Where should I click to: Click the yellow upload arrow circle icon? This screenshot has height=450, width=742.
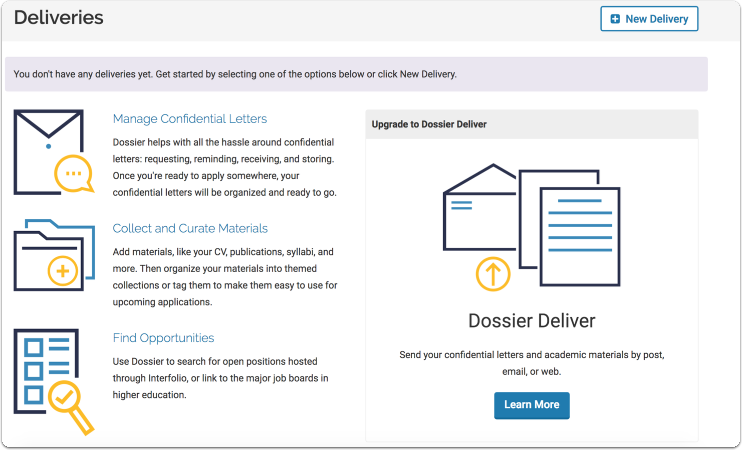click(x=493, y=274)
